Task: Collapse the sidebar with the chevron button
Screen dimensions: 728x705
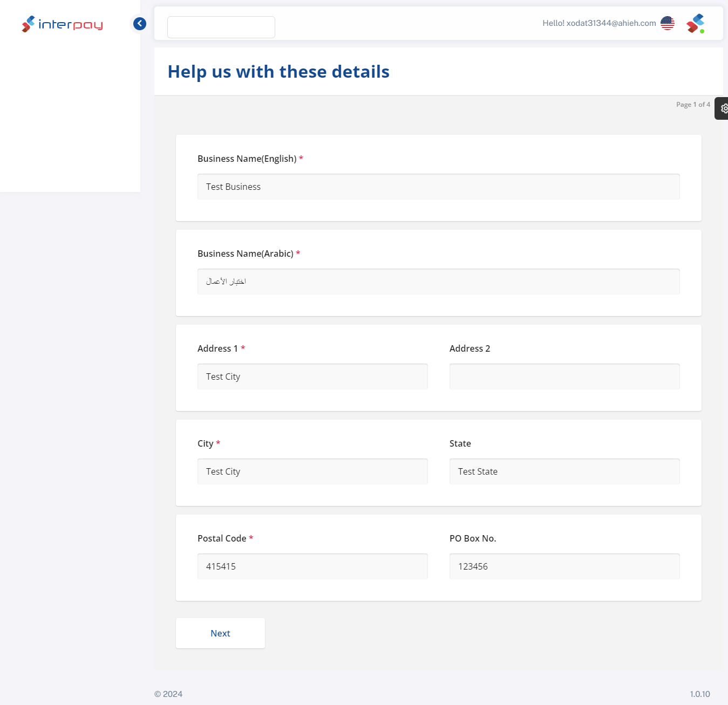Action: click(x=140, y=24)
